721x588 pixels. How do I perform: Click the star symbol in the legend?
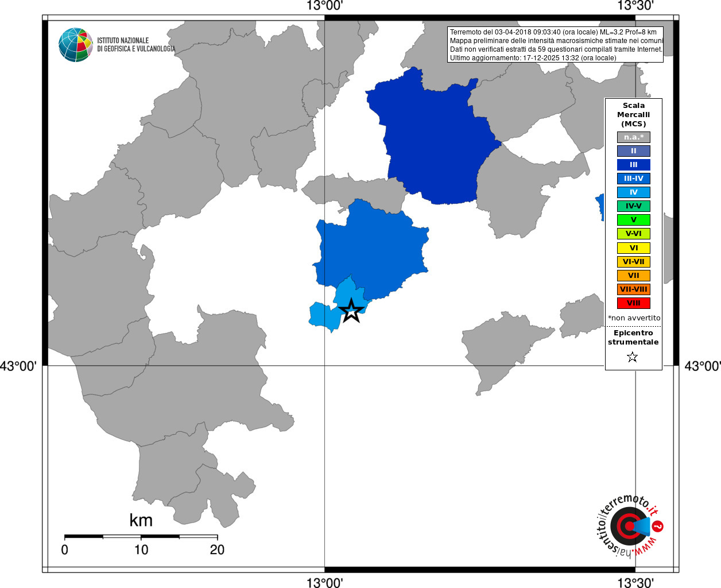click(x=633, y=357)
